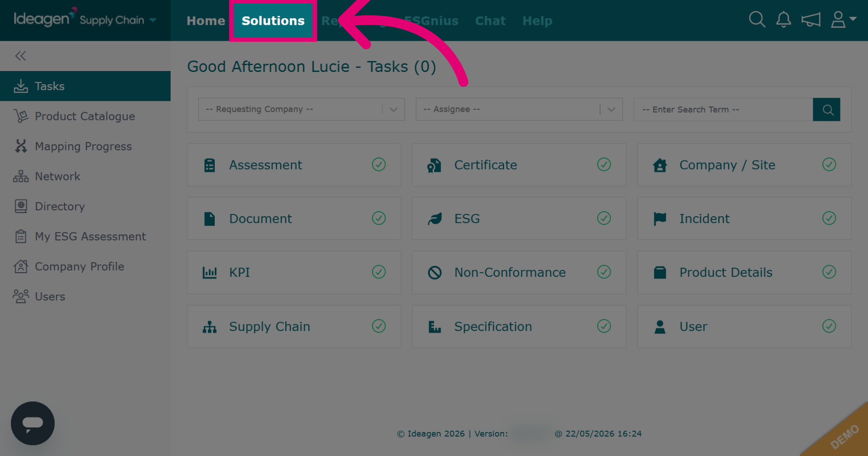Click the Supply Chain sitemap icon
Image resolution: width=868 pixels, height=456 pixels.
[209, 327]
